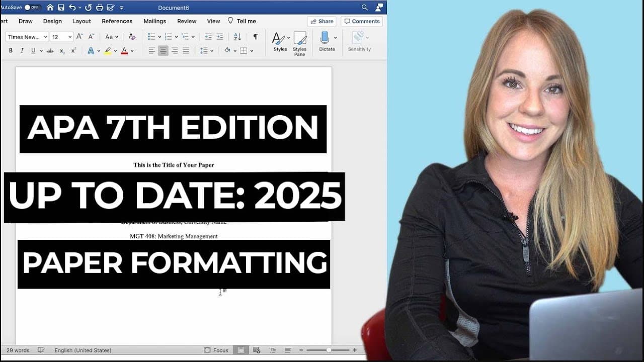The height and width of the screenshot is (362, 644).
Task: Expand the font size dropdown
Action: tap(62, 37)
